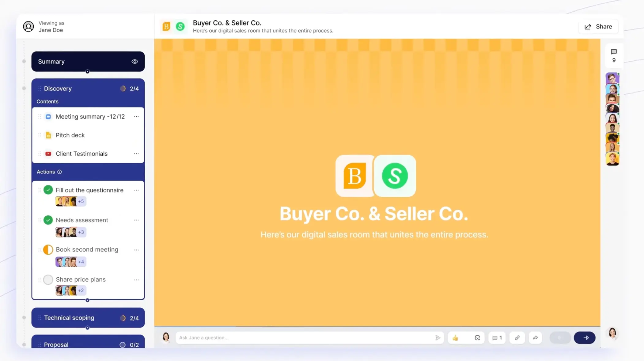Play the Client Testimonials YouTube video
The image size is (644, 361).
(48, 154)
